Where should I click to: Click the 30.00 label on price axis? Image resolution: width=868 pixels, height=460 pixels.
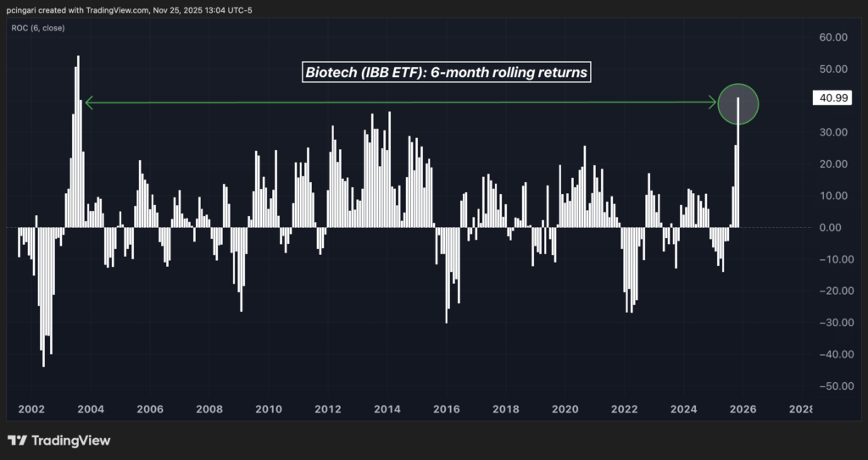(833, 132)
